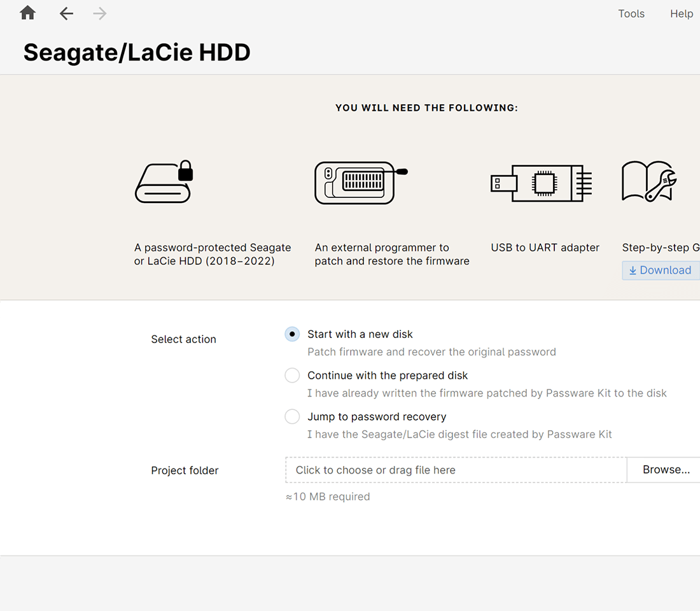
Task: Click 'I have already written the firmware' description
Action: pyautogui.click(x=487, y=393)
